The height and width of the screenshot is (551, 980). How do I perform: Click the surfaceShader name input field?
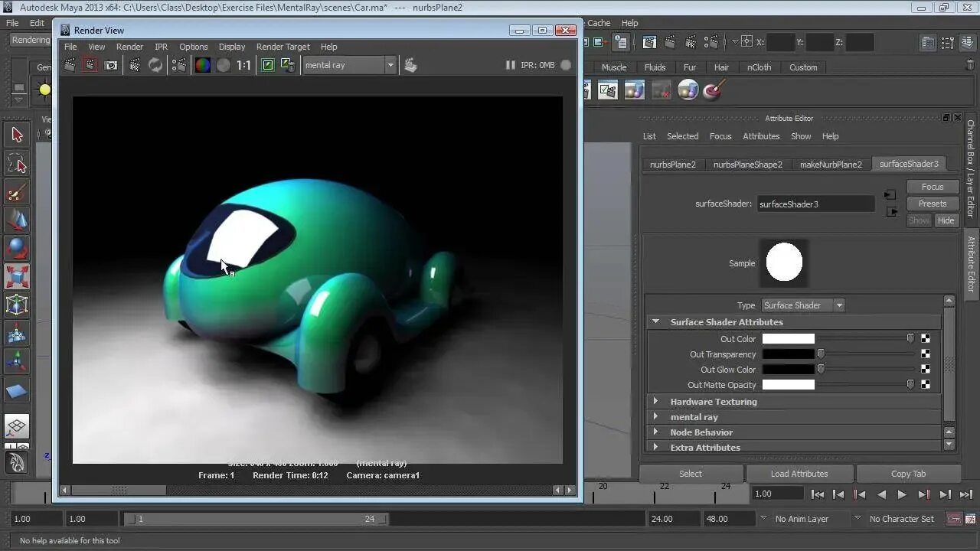(815, 204)
